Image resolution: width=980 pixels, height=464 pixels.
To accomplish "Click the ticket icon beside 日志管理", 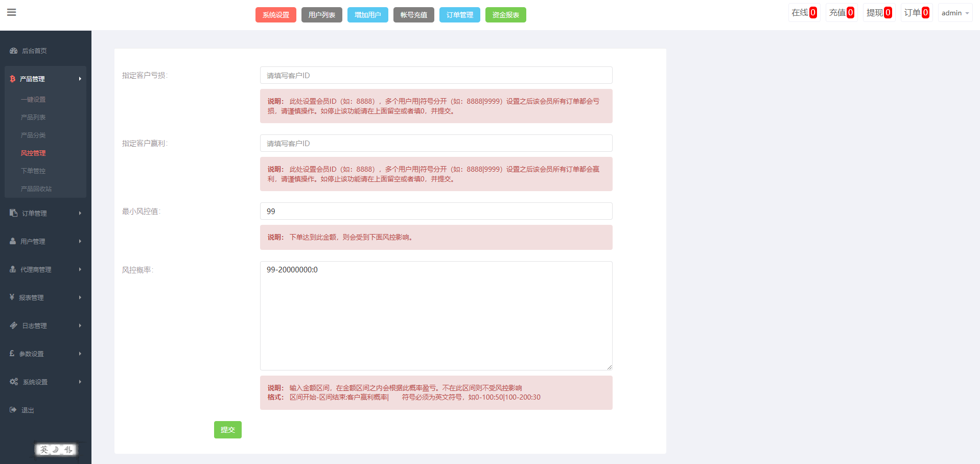I will pos(14,326).
